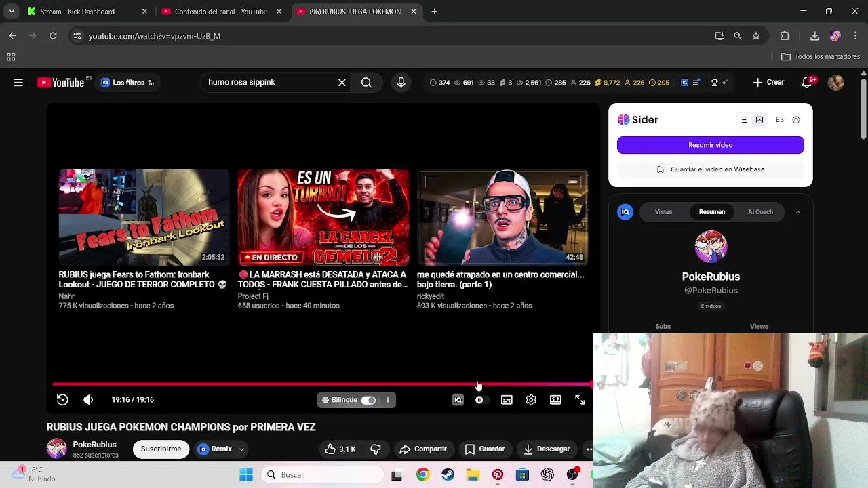Open the centro comercial video thumbnail
Viewport: 868px width, 488px height.
pyautogui.click(x=502, y=218)
